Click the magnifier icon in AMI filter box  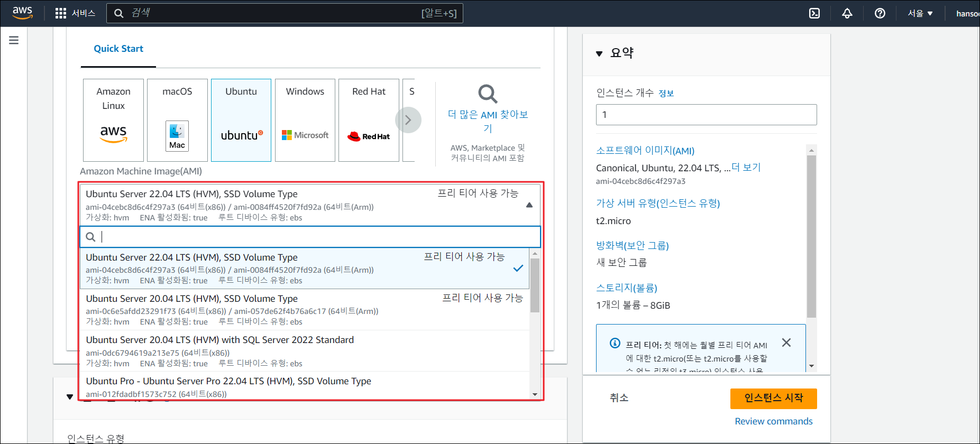[91, 237]
